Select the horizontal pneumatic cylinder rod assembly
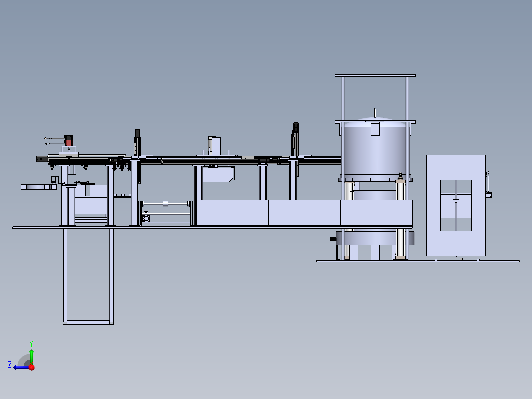 coord(166,204)
